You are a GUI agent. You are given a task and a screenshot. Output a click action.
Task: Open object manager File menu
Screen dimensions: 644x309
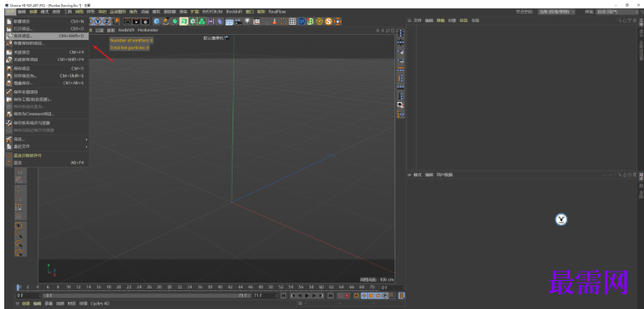(x=417, y=20)
